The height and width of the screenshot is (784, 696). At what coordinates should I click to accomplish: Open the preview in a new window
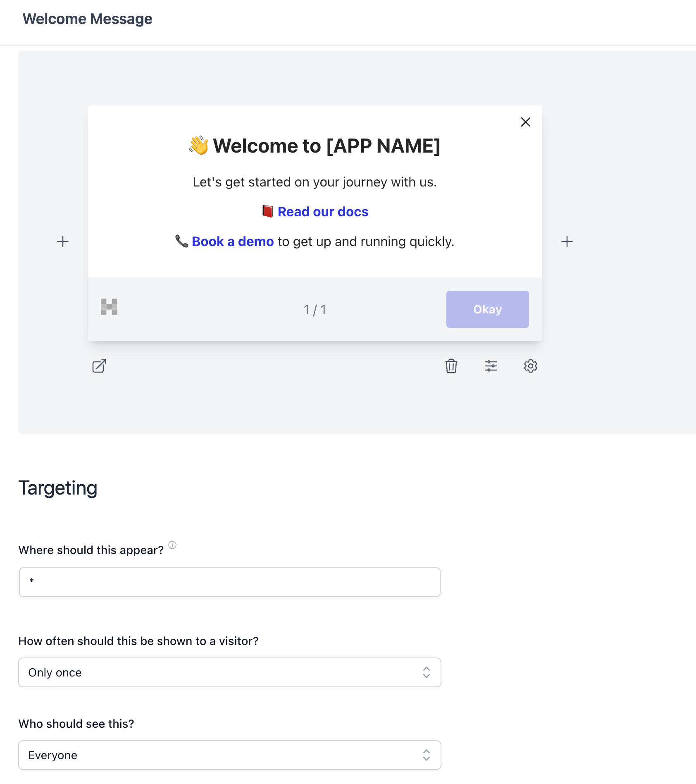98,366
